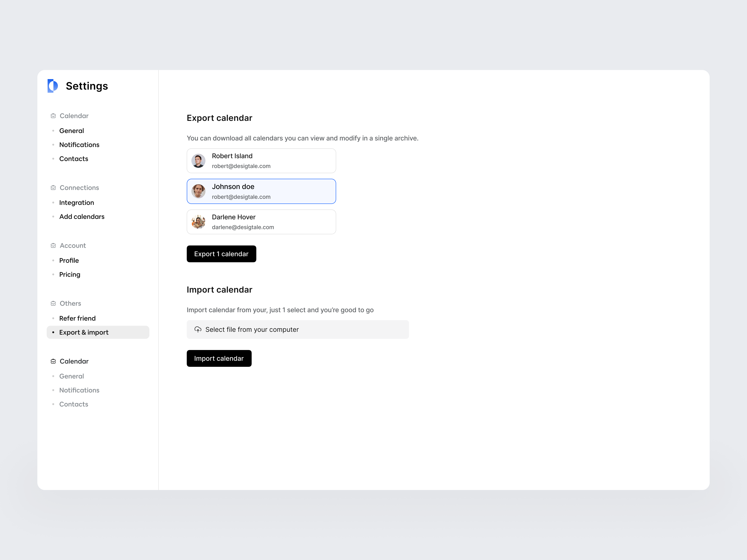Click the Export 1 calendar button

click(221, 254)
